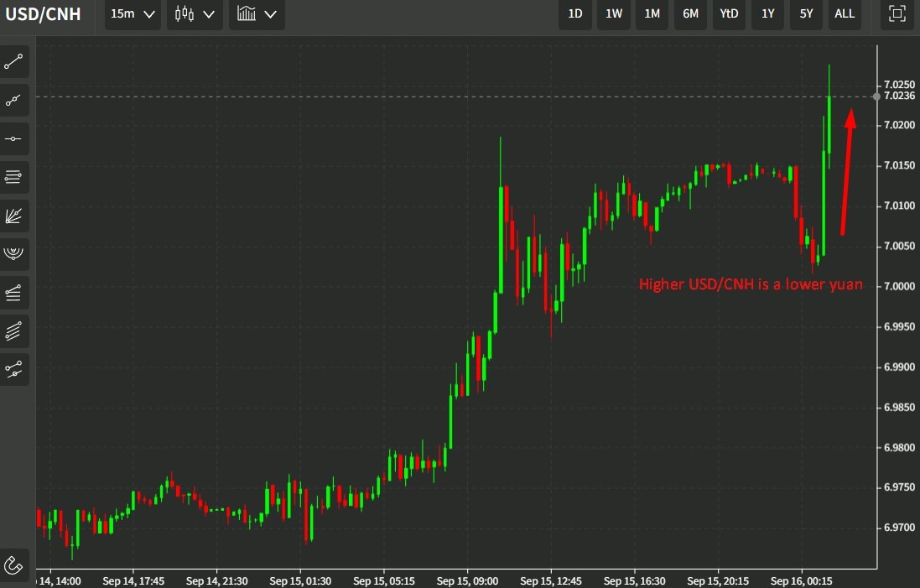Click the 6.9900 price axis label
This screenshot has height=588, width=920.
[x=899, y=367]
